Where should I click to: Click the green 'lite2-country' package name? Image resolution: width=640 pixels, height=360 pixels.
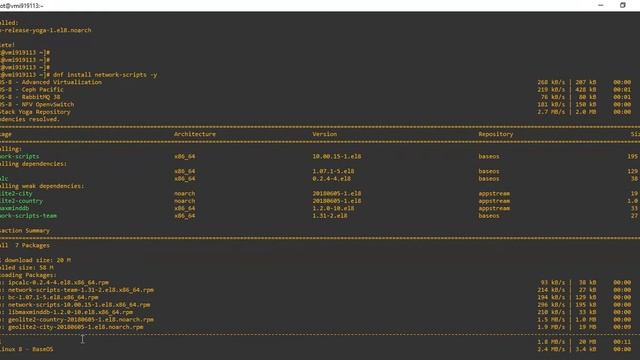[21, 201]
